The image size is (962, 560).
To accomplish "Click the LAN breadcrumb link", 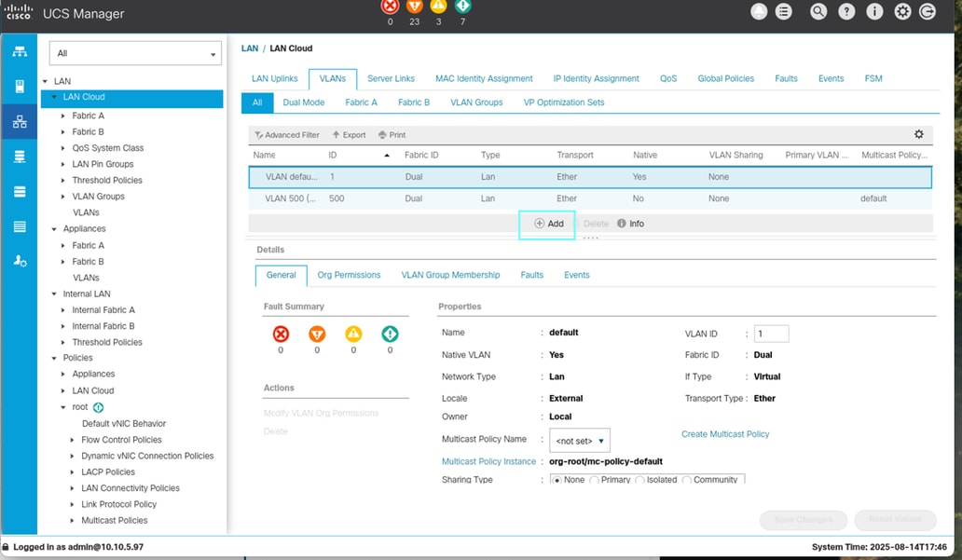I will click(x=250, y=48).
